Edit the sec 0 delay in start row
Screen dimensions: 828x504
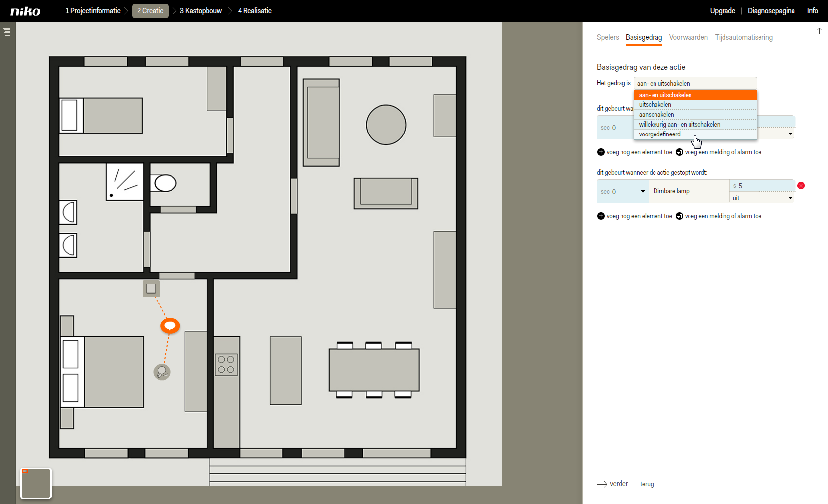point(615,128)
